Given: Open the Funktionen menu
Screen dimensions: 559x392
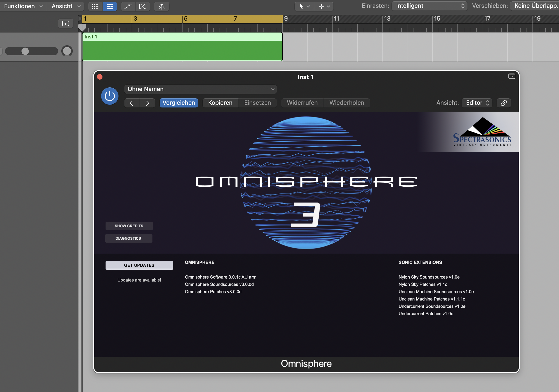Looking at the screenshot, I should pos(23,6).
